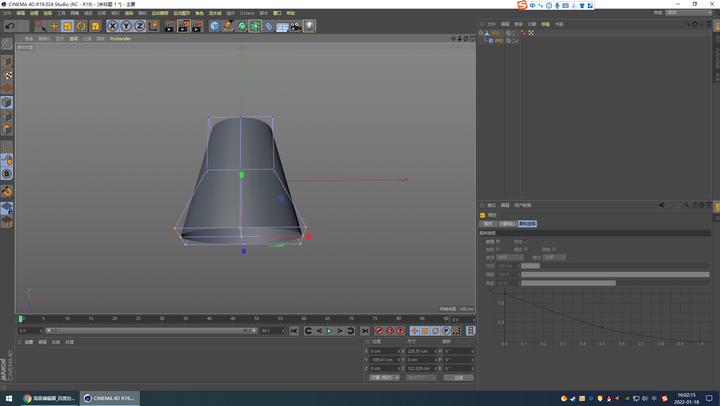Select the Scale tool
This screenshot has width=720, height=406.
click(x=68, y=26)
